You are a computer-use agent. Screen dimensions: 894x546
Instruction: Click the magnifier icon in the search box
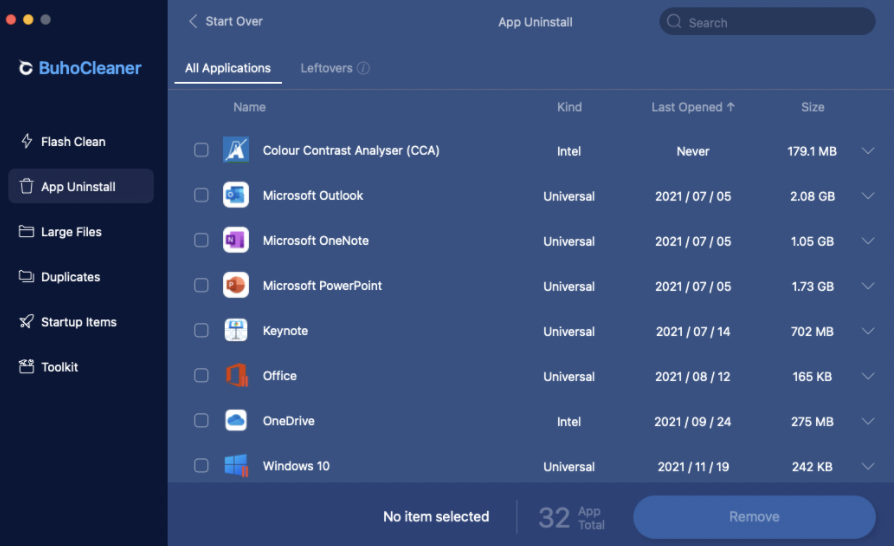tap(674, 22)
